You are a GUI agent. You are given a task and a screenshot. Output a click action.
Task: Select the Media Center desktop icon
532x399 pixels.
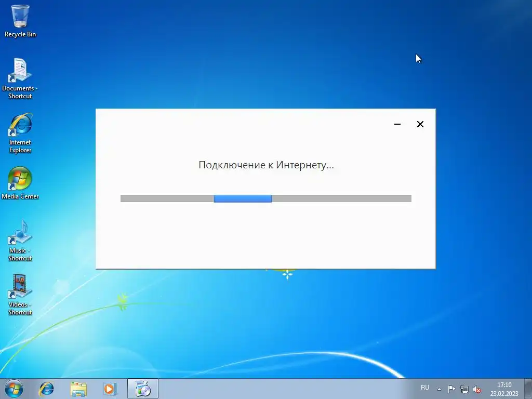point(20,183)
